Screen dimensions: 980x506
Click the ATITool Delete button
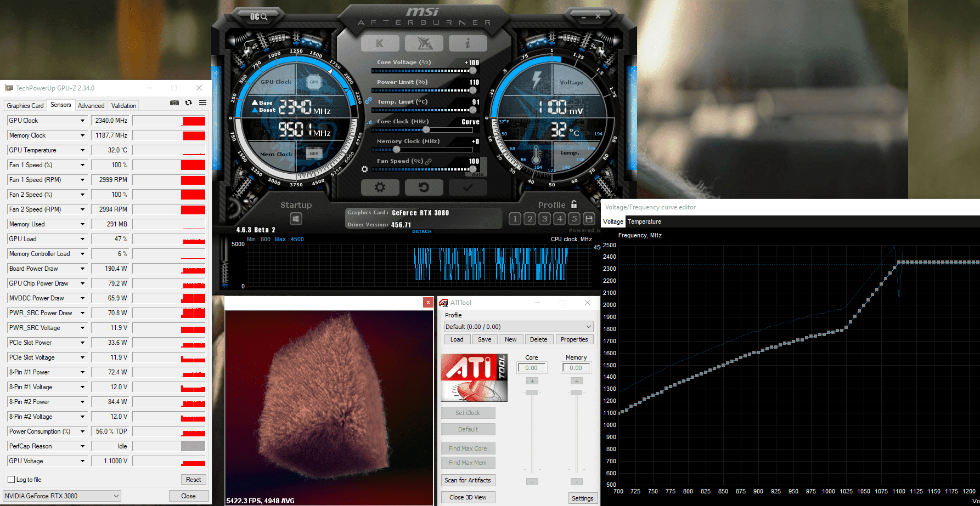click(539, 339)
